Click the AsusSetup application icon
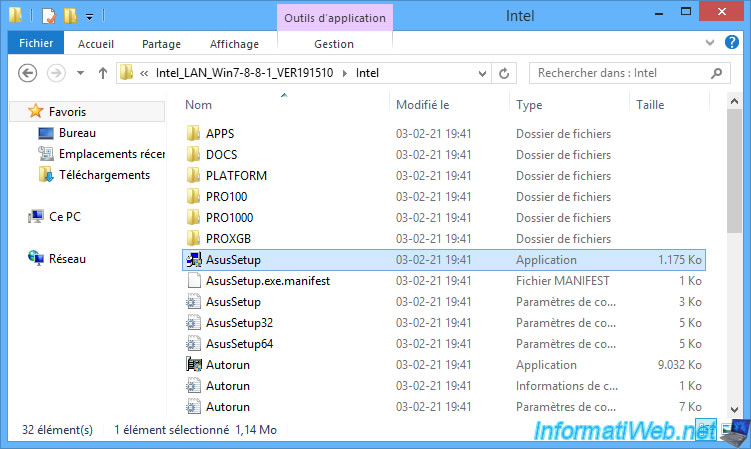The height and width of the screenshot is (449, 751). (x=193, y=260)
